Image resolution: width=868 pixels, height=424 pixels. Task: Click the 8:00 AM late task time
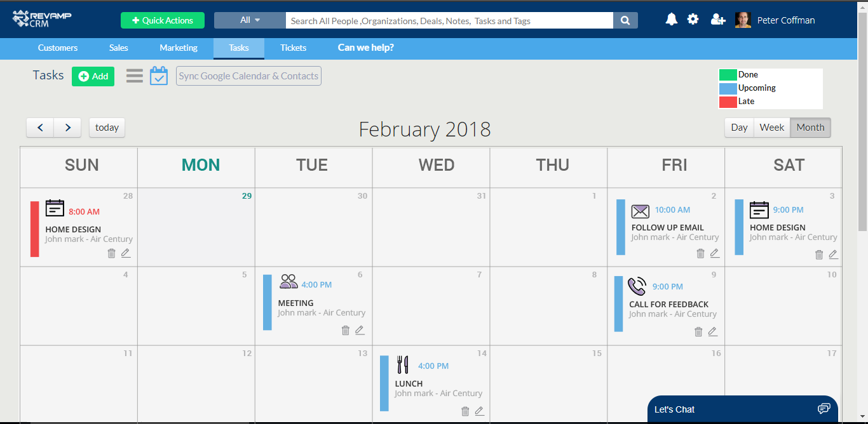pos(84,211)
